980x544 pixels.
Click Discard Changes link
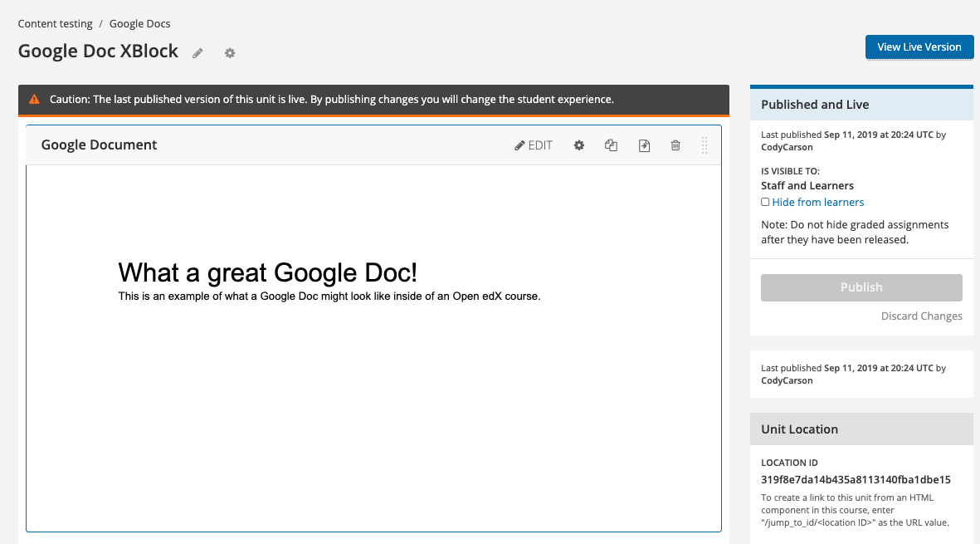[922, 316]
